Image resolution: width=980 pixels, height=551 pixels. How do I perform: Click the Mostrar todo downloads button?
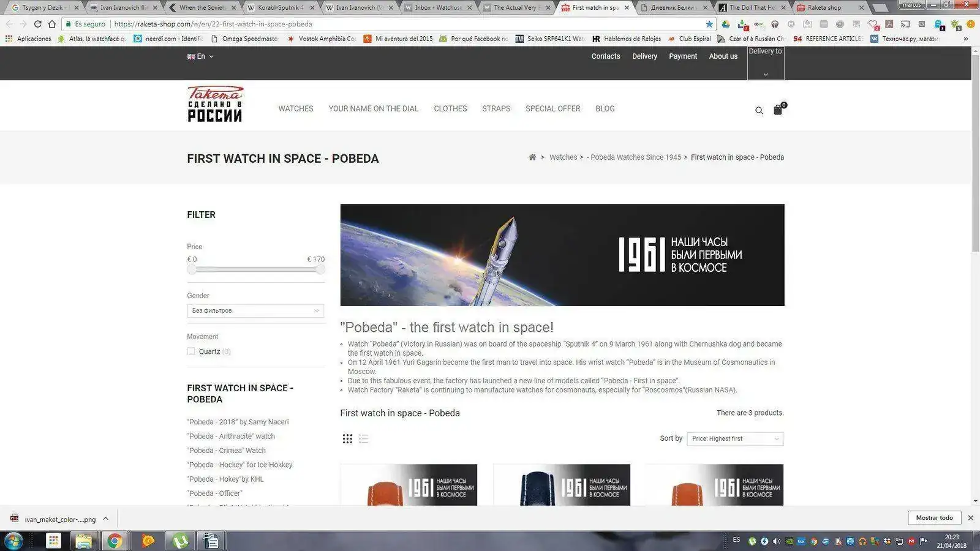click(x=934, y=518)
